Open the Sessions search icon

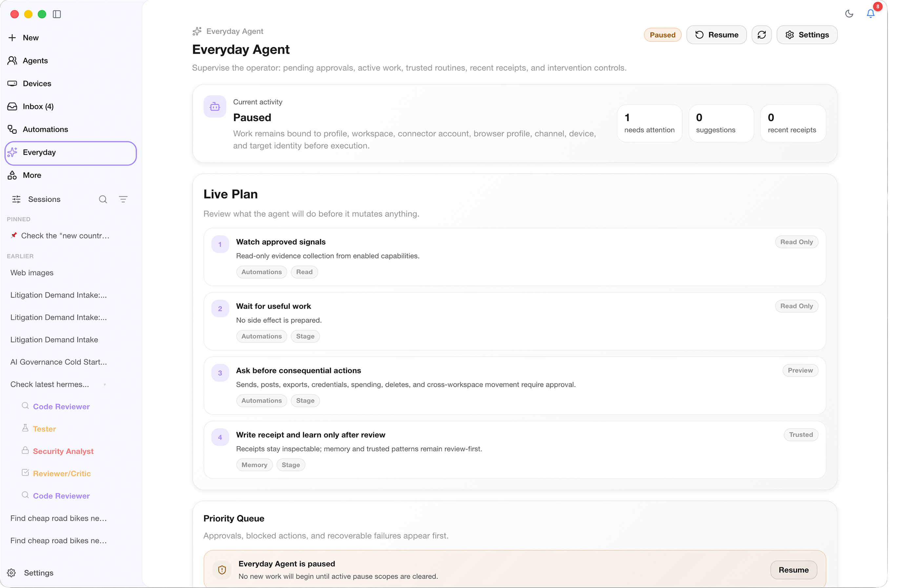(x=103, y=199)
